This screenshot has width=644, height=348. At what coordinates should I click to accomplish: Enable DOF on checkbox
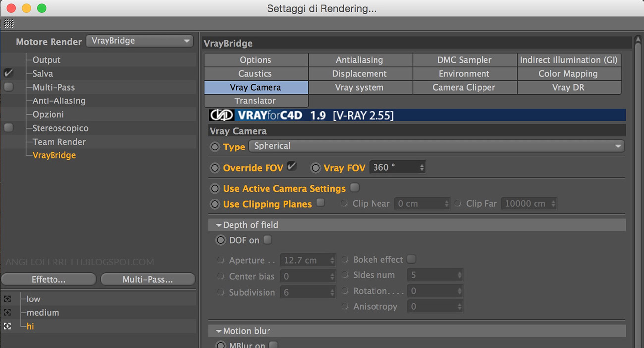click(x=268, y=240)
